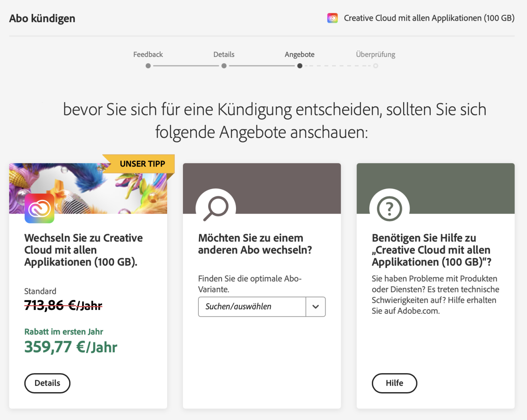Click the colorful offer banner image

pyautogui.click(x=88, y=188)
